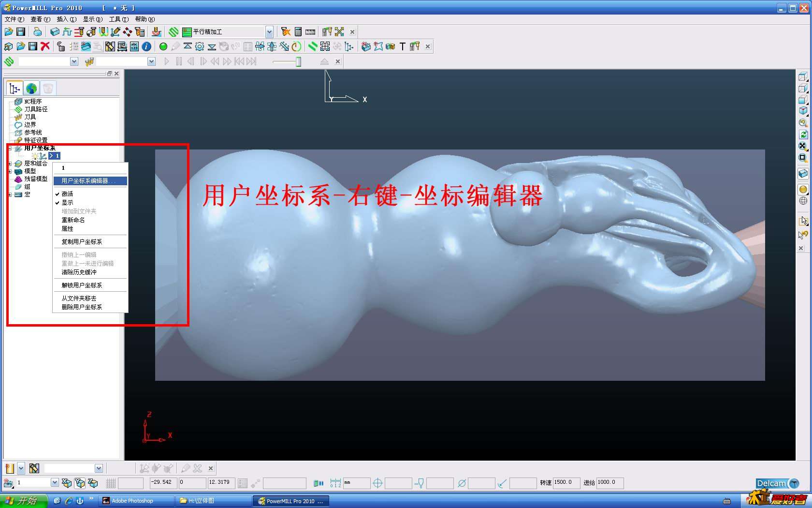Click the crosshair icon in status bar
Screen dimensions: 812x508
coord(378,483)
